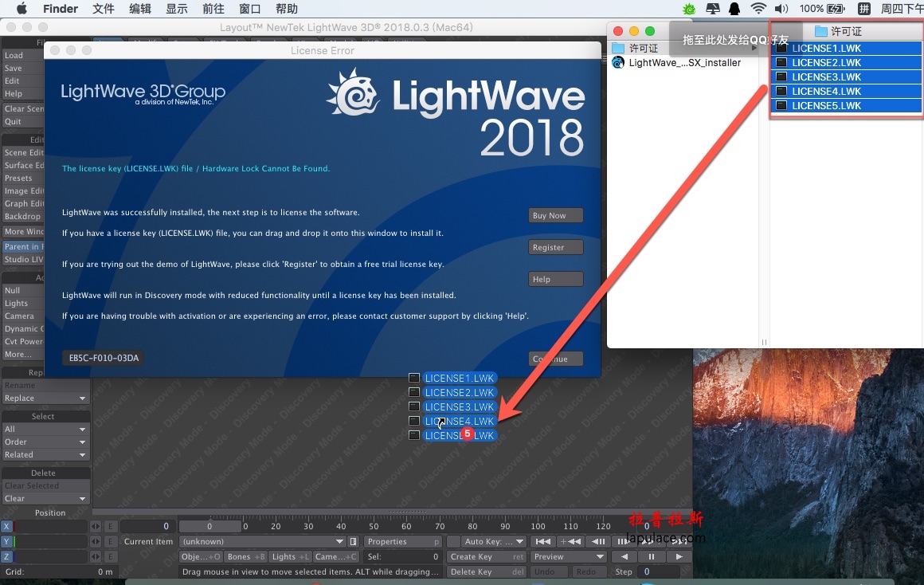Click the Step value field

(x=658, y=572)
